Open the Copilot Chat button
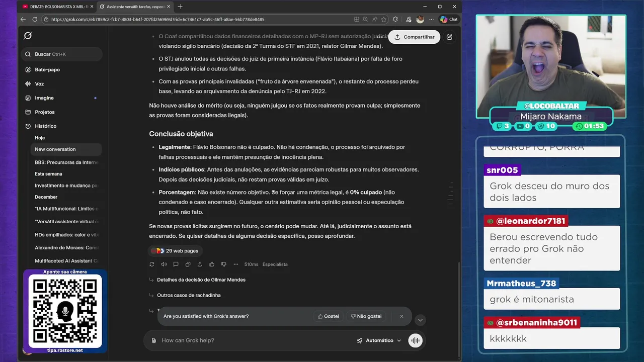This screenshot has height=362, width=644. 449,19
